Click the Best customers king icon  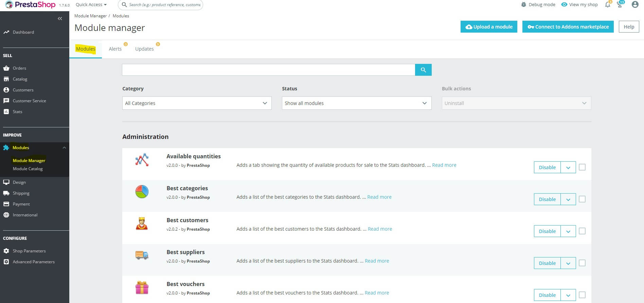coord(142,224)
